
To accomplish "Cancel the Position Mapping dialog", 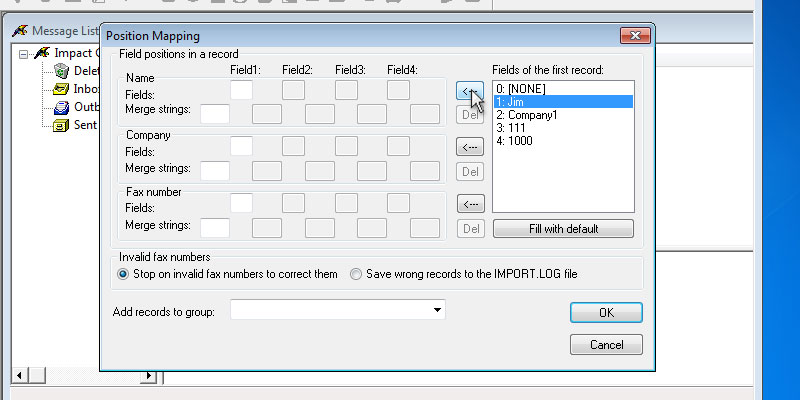I will pos(605,344).
